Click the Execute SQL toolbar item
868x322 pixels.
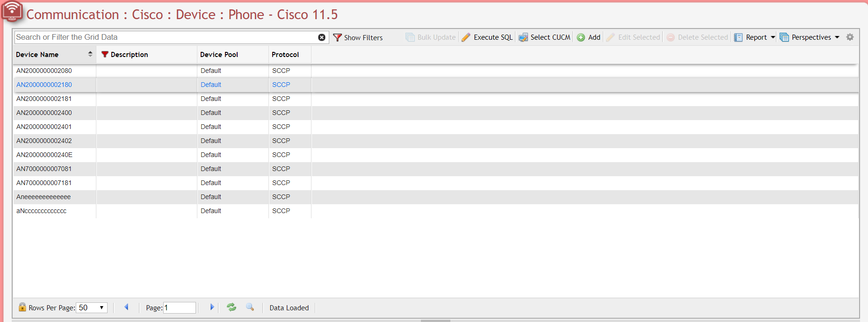coord(487,37)
